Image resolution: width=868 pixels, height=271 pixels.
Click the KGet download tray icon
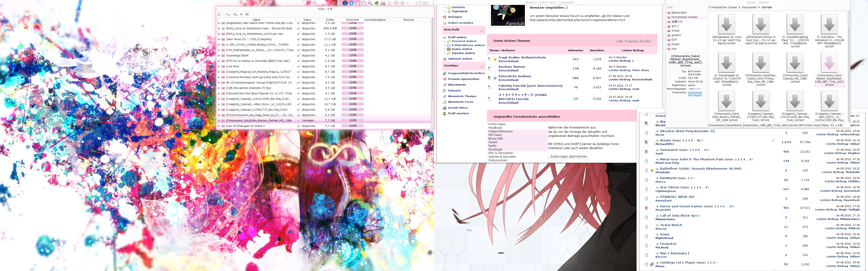point(358,3)
